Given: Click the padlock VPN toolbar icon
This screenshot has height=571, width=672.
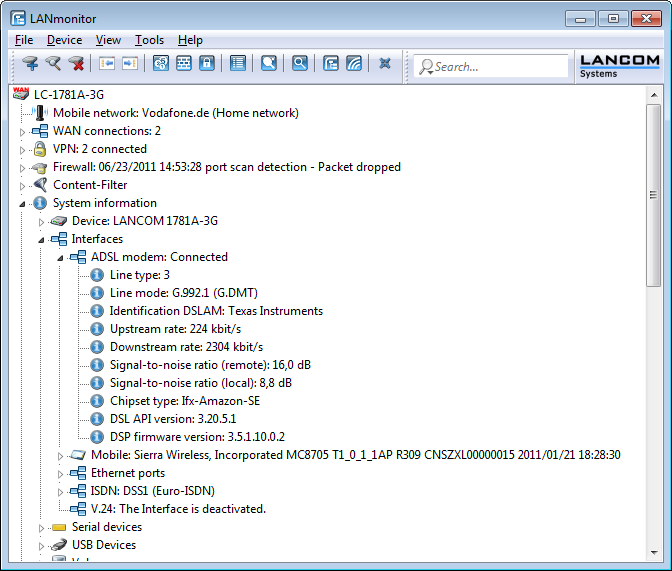Looking at the screenshot, I should click(207, 64).
